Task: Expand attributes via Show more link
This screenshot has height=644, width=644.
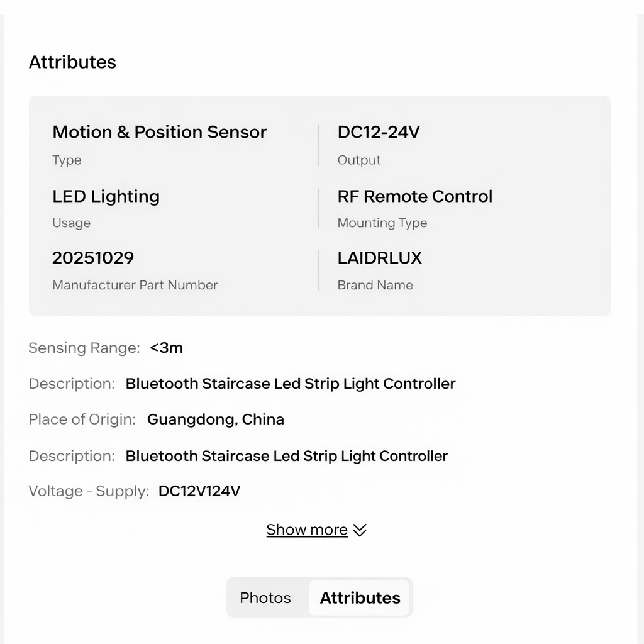Action: [307, 530]
